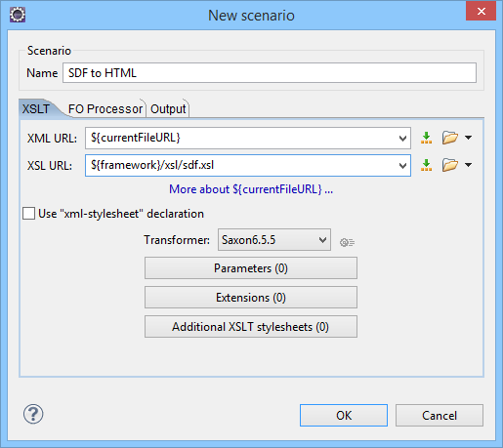503x448 pixels.
Task: Expand the XSL URL browse options arrow
Action: point(468,165)
